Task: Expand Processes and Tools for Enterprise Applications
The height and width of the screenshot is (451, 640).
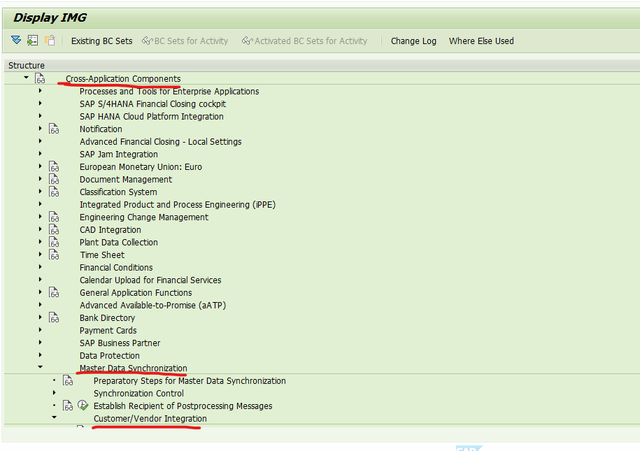Action: (x=40, y=91)
